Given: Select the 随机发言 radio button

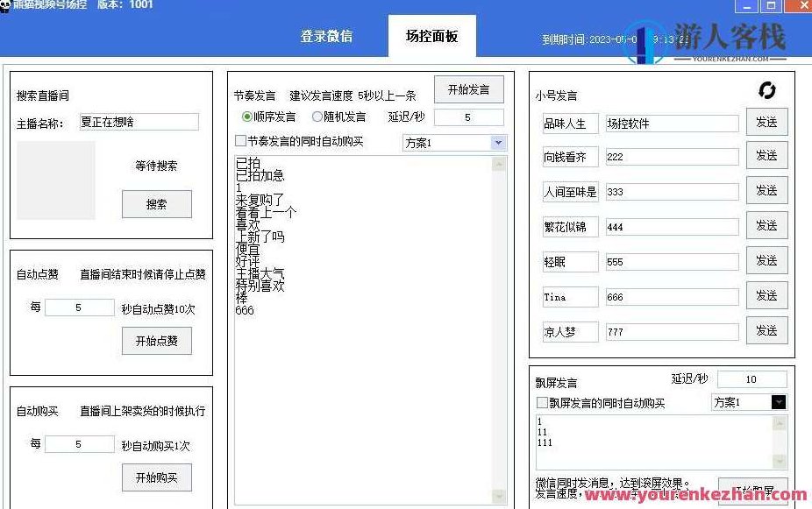Looking at the screenshot, I should 317,117.
